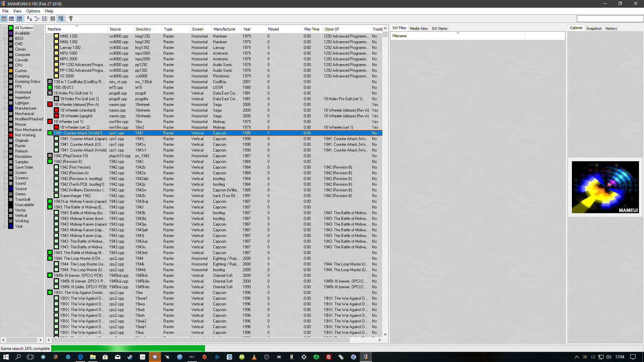Viewport: 644px width, 362px height.
Task: Select the 1942 (PlayChoice-10) row
Action: [x=215, y=156]
